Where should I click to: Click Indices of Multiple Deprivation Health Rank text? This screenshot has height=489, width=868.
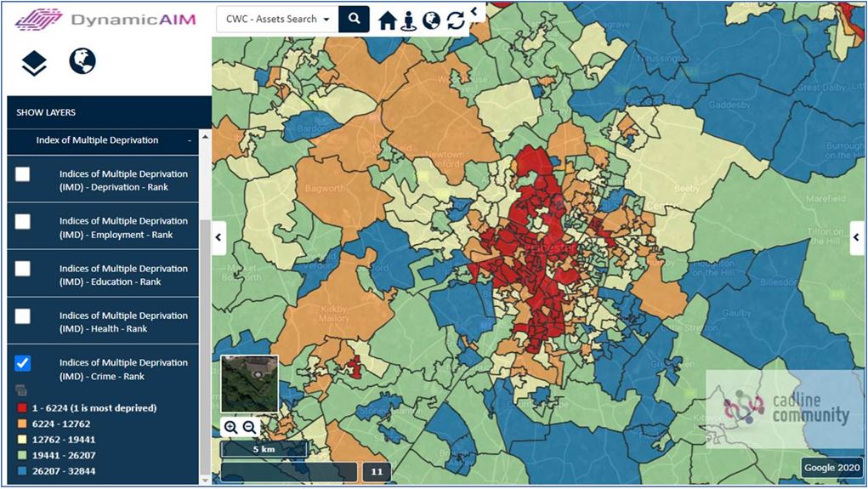[x=123, y=322]
